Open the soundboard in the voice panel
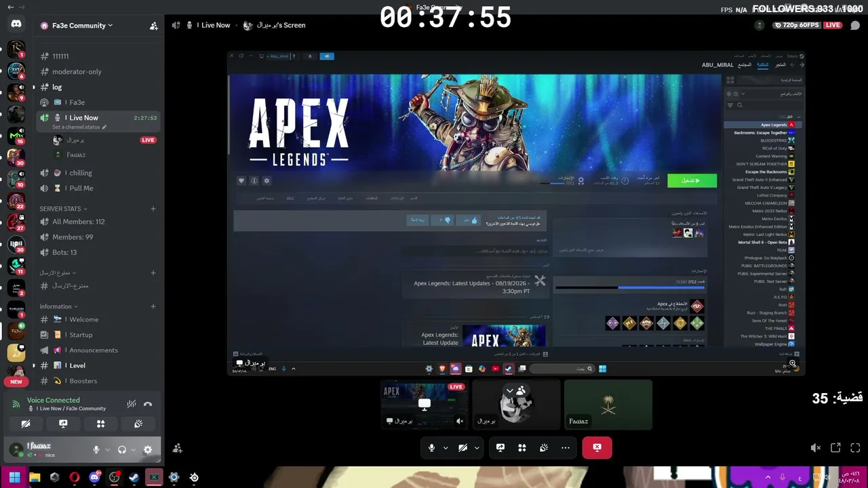This screenshot has width=868, height=488. point(138,424)
